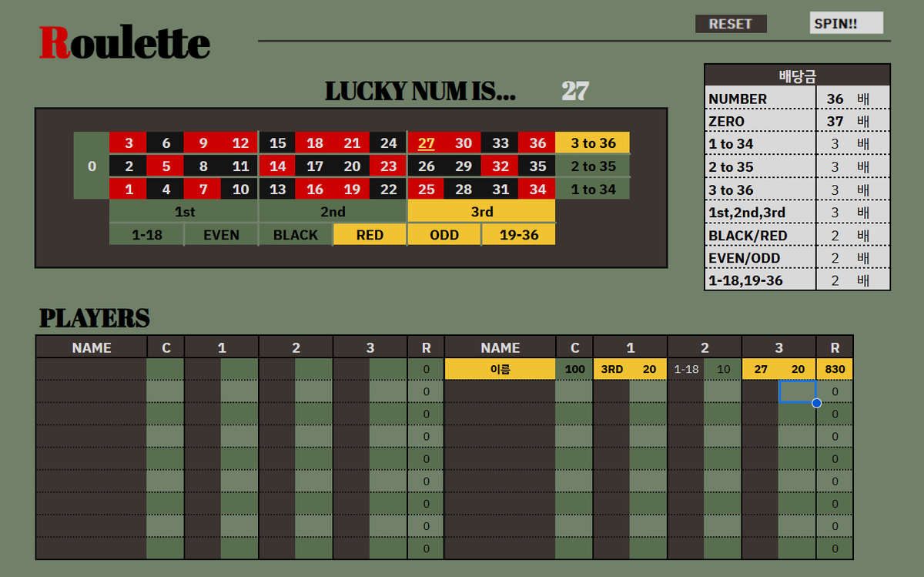The image size is (924, 577).
Task: Choose red number 23 on the board
Action: pos(389,166)
